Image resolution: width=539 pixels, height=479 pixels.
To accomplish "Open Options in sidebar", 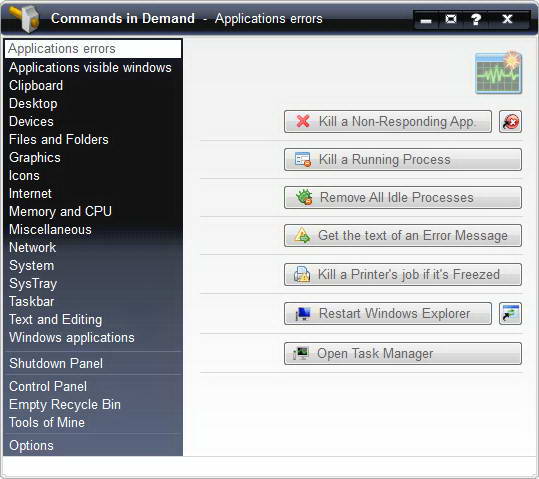I will pos(93,446).
